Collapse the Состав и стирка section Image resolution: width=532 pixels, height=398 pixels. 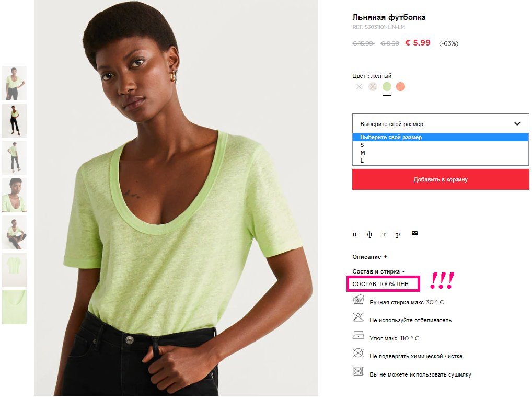point(379,271)
